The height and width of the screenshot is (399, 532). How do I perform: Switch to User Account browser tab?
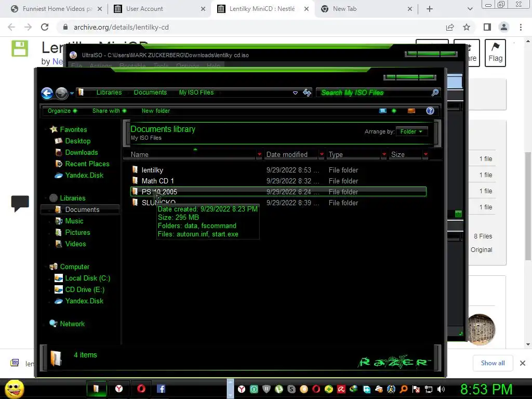coord(159,9)
